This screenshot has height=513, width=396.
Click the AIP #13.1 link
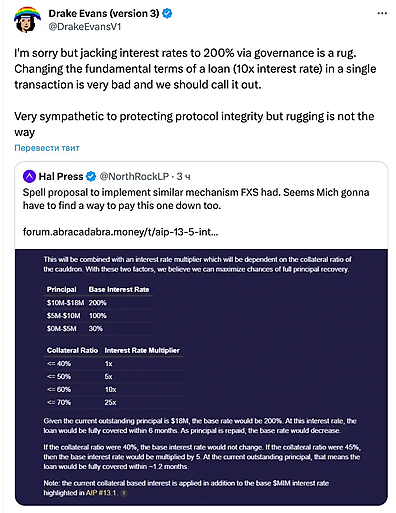pyautogui.click(x=102, y=493)
